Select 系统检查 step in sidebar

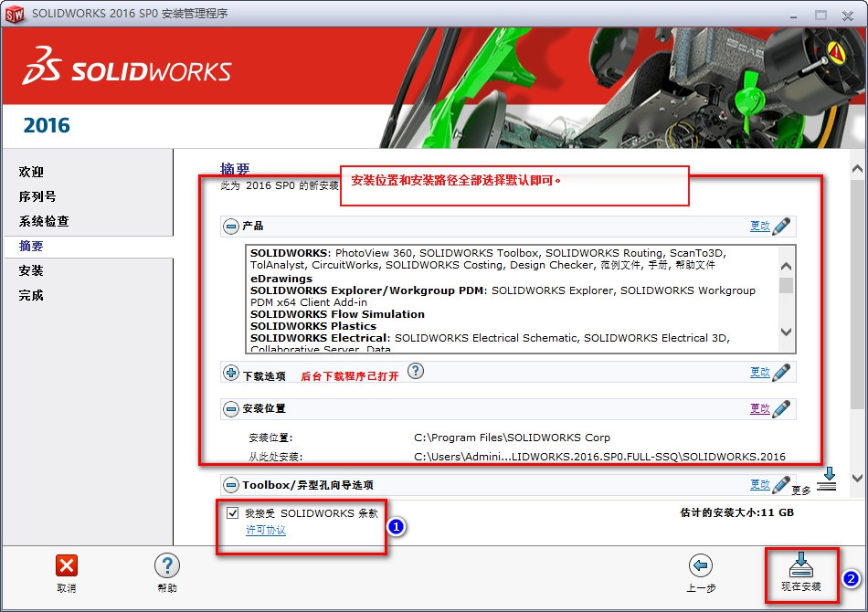44,221
